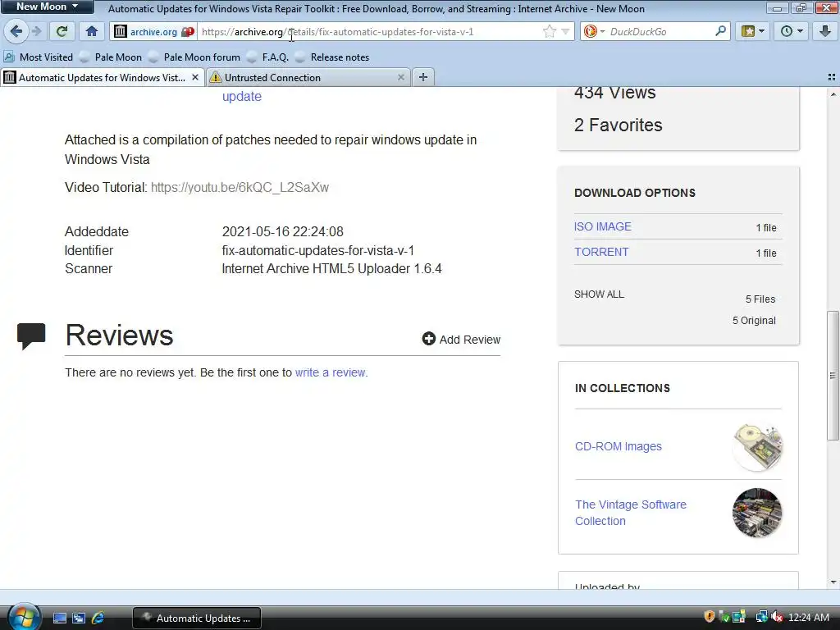Viewport: 840px width, 630px height.
Task: Open the Most Visited bookmarks folder
Action: [38, 57]
